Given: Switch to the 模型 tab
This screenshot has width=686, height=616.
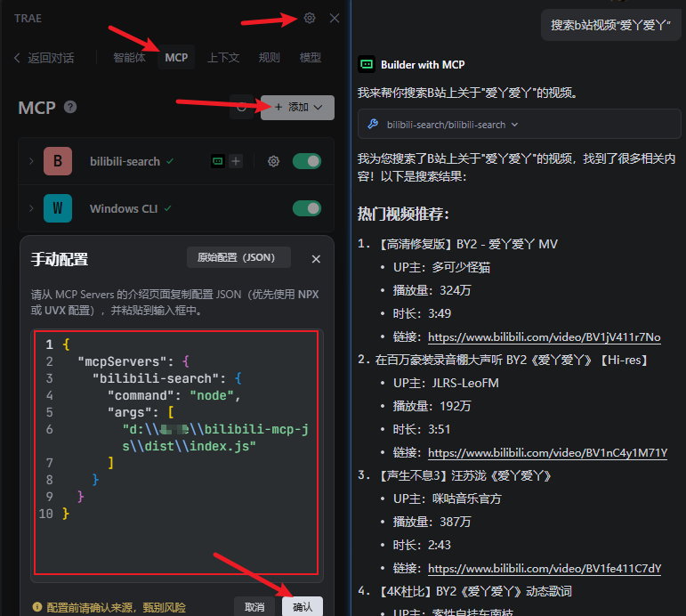Looking at the screenshot, I should [x=311, y=57].
